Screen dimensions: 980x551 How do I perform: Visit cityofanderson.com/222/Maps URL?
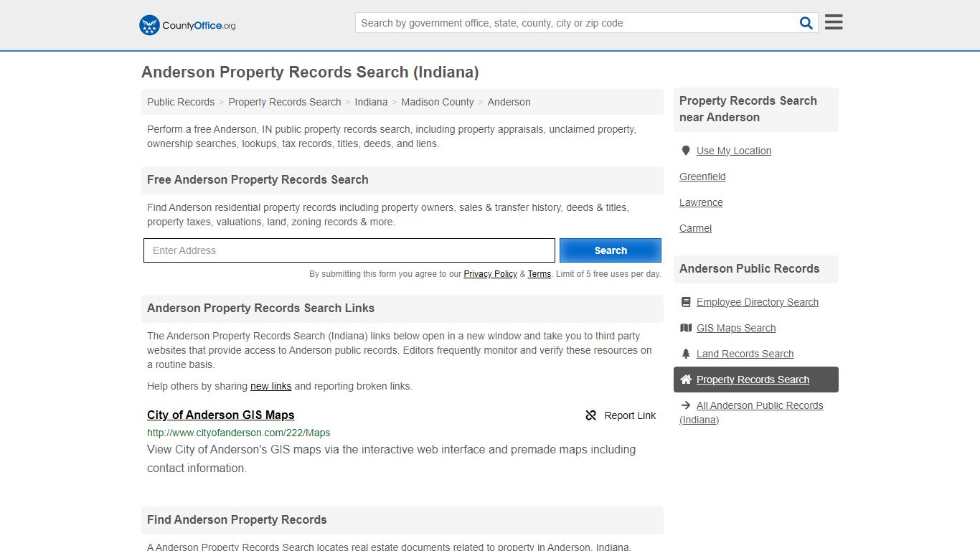239,433
